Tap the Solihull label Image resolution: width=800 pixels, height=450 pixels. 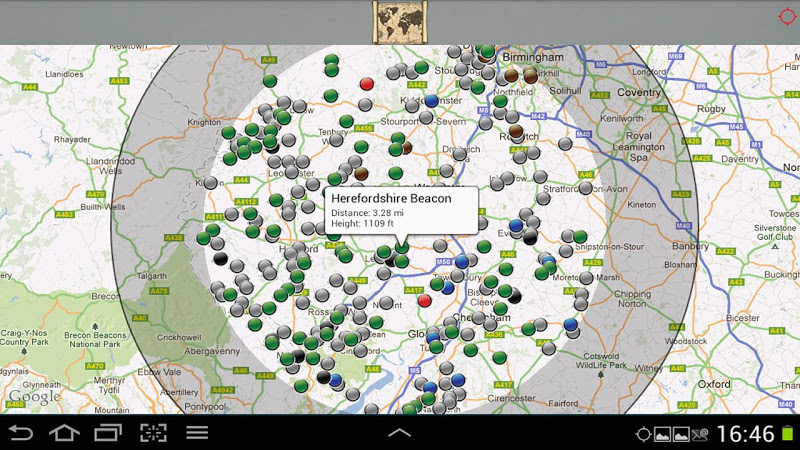pyautogui.click(x=565, y=90)
